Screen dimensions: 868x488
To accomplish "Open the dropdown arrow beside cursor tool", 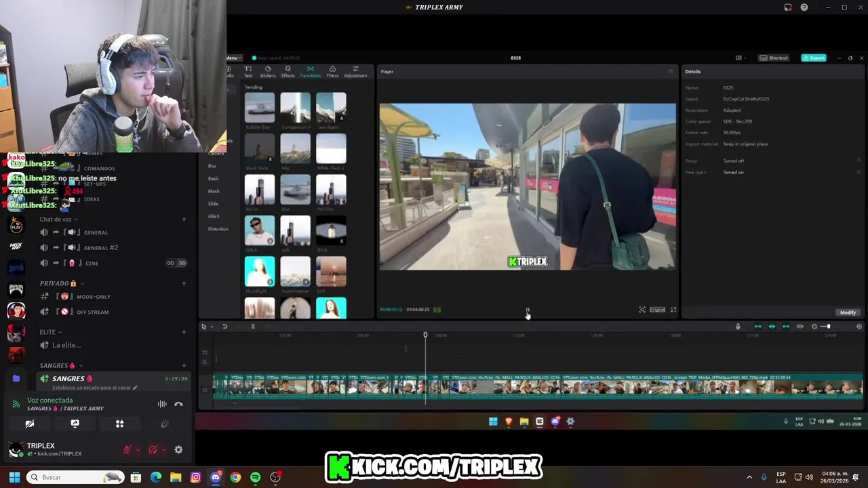I will point(212,327).
